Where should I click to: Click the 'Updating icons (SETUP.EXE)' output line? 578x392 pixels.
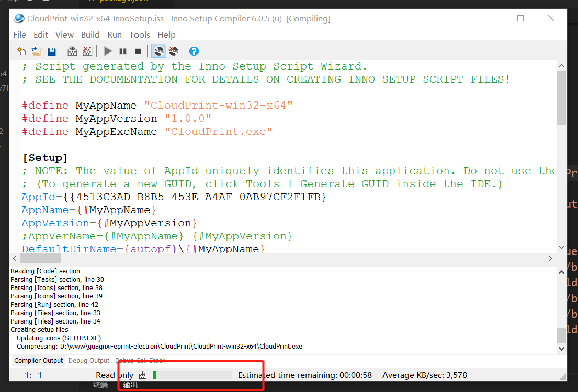pyautogui.click(x=59, y=338)
